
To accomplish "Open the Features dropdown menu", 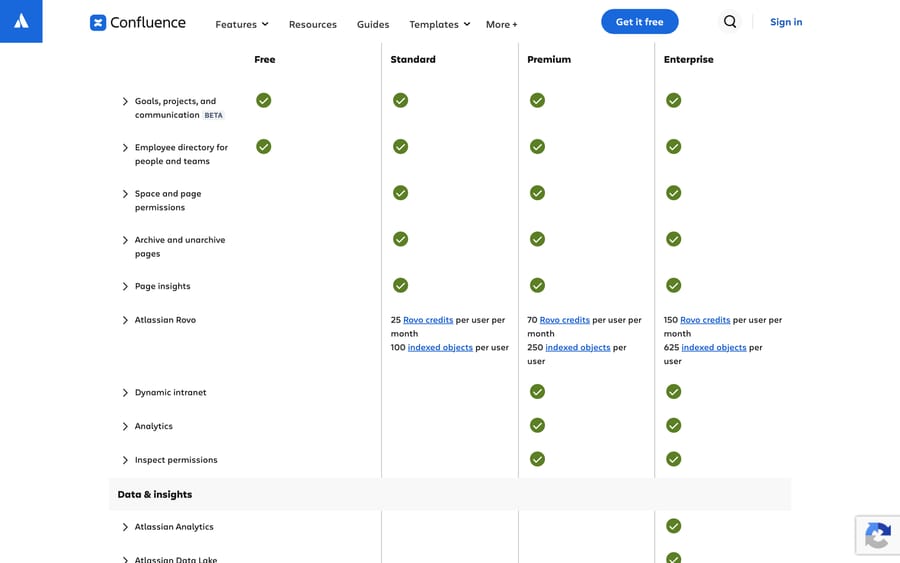I will (242, 24).
